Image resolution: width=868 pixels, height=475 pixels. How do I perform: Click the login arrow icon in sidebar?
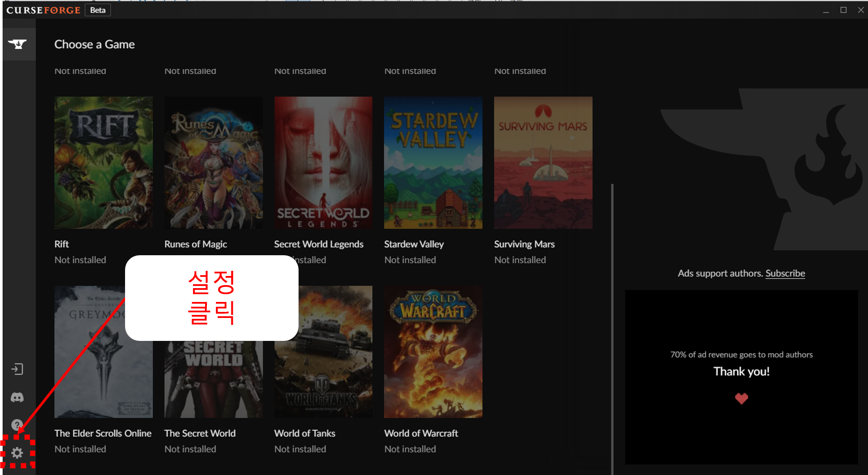[17, 369]
